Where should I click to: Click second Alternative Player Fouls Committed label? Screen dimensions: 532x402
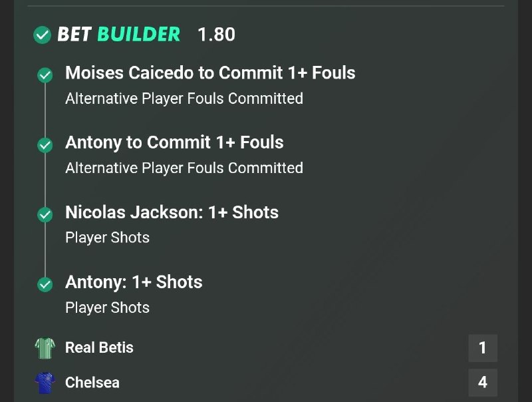184,168
